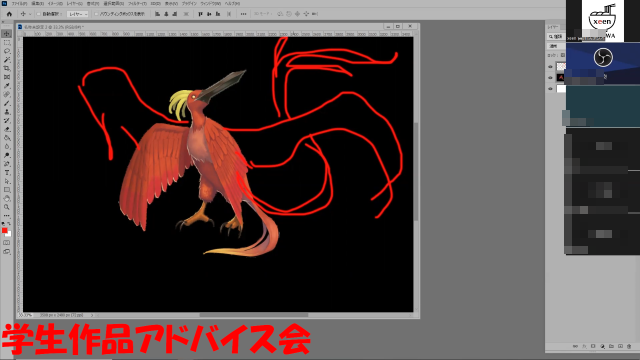
Task: Select the Spot Healing Brush tool
Action: point(7,95)
